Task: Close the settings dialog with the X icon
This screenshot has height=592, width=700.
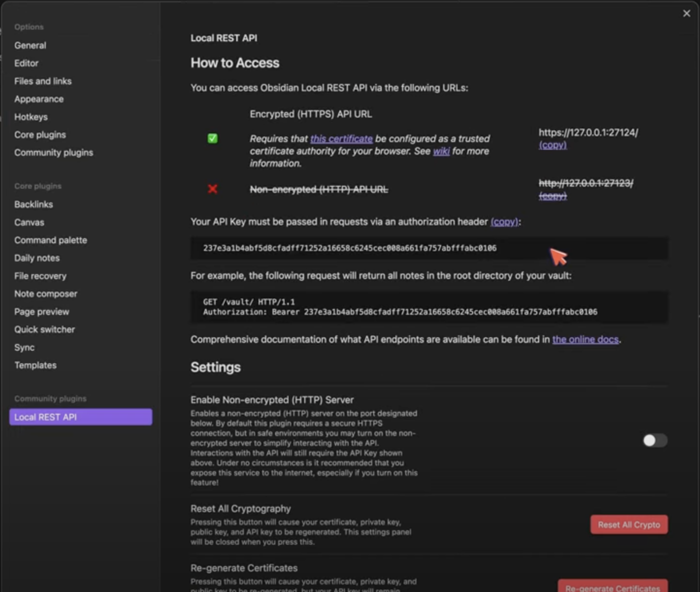Action: (686, 13)
